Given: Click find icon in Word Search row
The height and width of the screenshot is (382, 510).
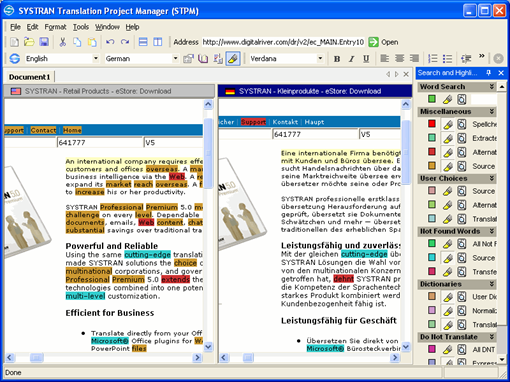Looking at the screenshot, I should click(x=462, y=99).
